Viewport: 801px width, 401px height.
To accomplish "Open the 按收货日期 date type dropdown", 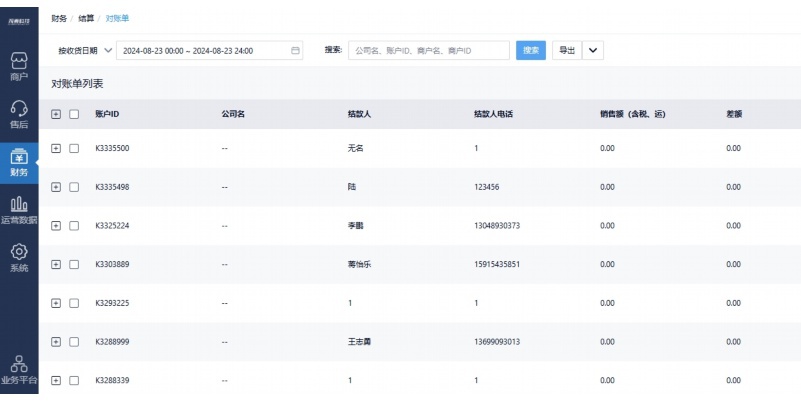I will pyautogui.click(x=84, y=51).
